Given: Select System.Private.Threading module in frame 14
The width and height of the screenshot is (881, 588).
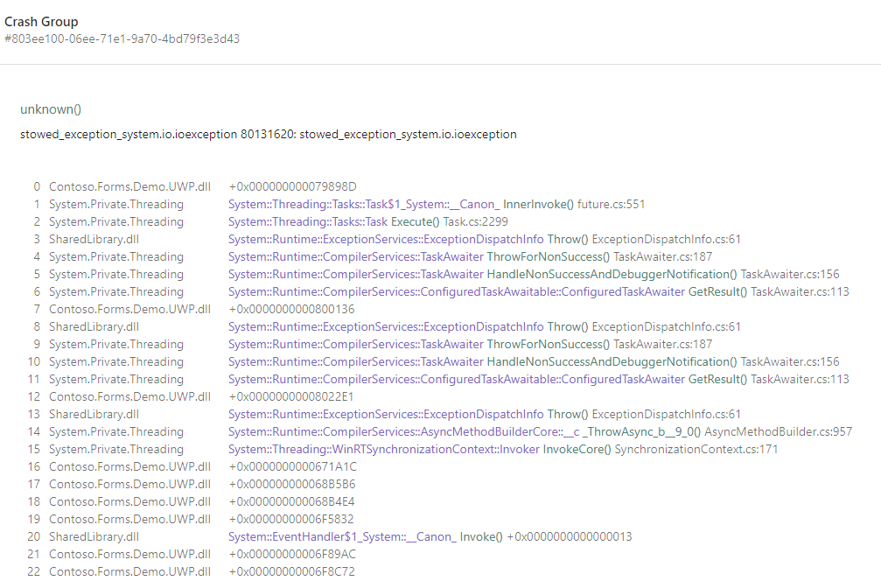Looking at the screenshot, I should (116, 431).
